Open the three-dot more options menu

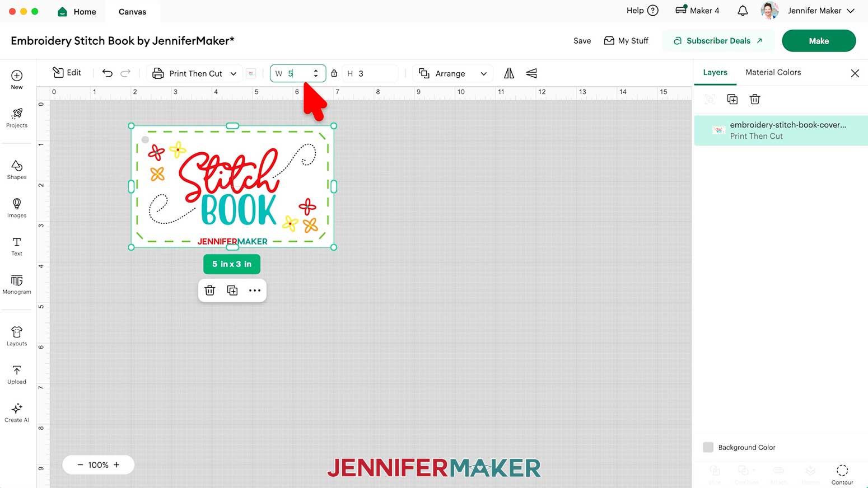(255, 290)
